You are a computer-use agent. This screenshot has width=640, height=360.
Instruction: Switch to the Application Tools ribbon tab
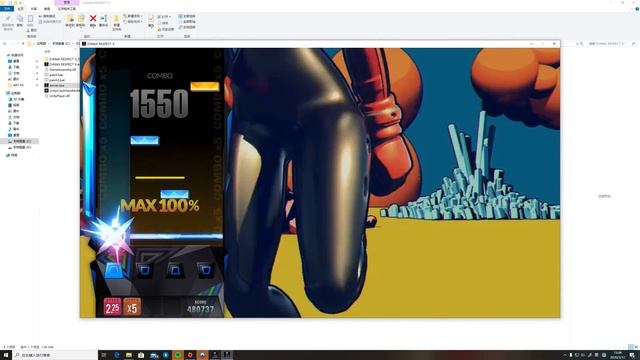point(67,9)
